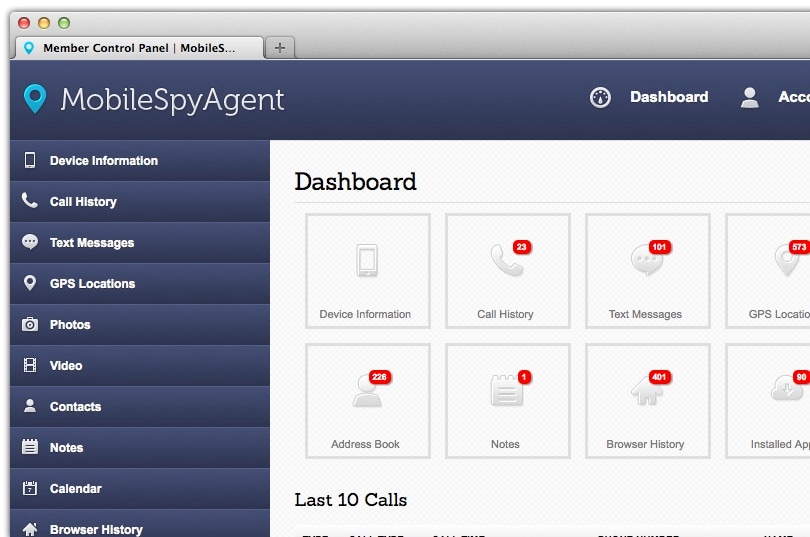This screenshot has height=537, width=810.
Task: Open Video section in the sidebar
Action: coord(140,366)
